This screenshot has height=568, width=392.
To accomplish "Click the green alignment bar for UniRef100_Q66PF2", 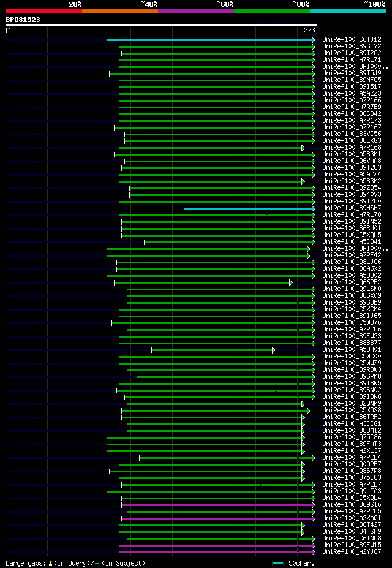I will click(x=203, y=283).
